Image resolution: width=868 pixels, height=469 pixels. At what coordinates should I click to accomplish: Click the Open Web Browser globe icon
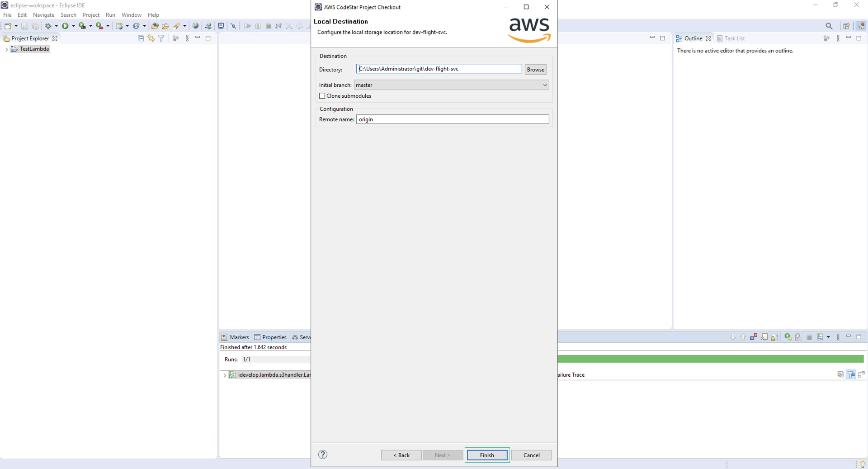tap(196, 26)
